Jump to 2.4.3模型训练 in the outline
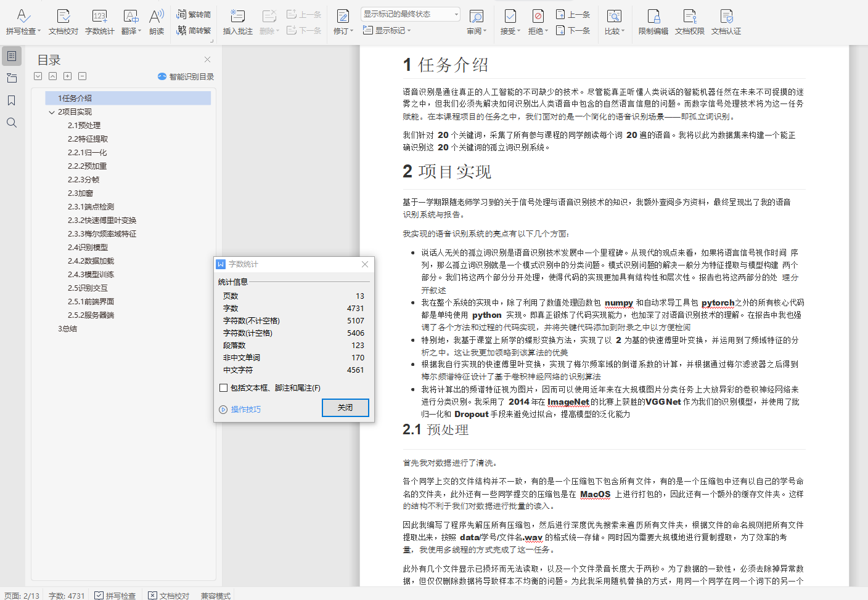The height and width of the screenshot is (600, 868). click(91, 275)
